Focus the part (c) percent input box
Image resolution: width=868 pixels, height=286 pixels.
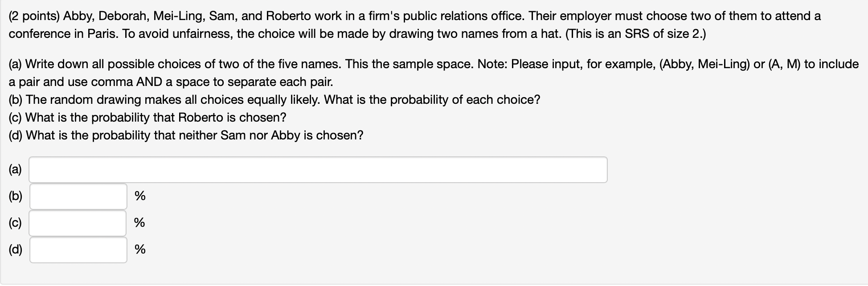[x=78, y=223]
